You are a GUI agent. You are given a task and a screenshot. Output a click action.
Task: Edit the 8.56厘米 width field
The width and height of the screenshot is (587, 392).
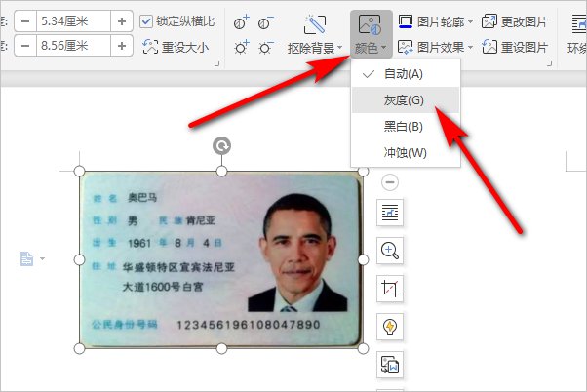(73, 46)
